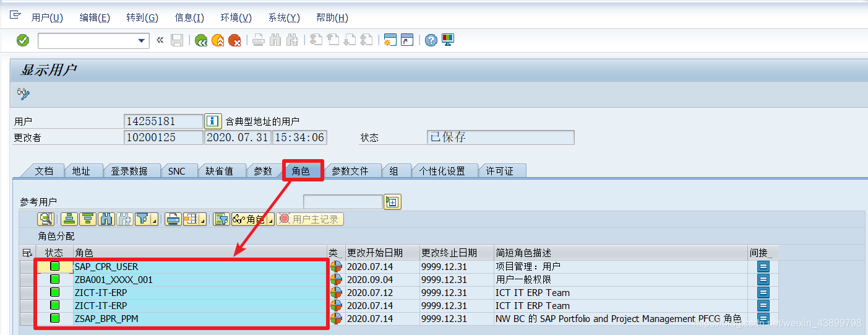Click the standard toolbar Print icon

coord(259,40)
